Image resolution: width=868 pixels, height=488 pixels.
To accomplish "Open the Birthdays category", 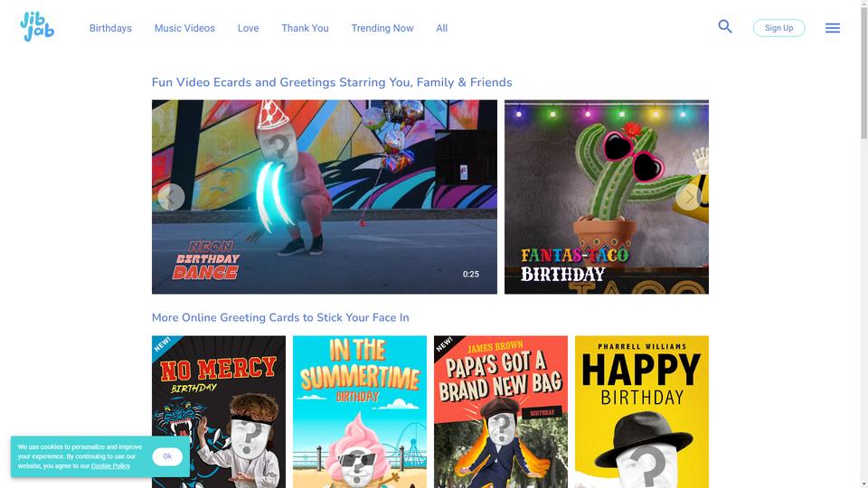I will tap(110, 28).
